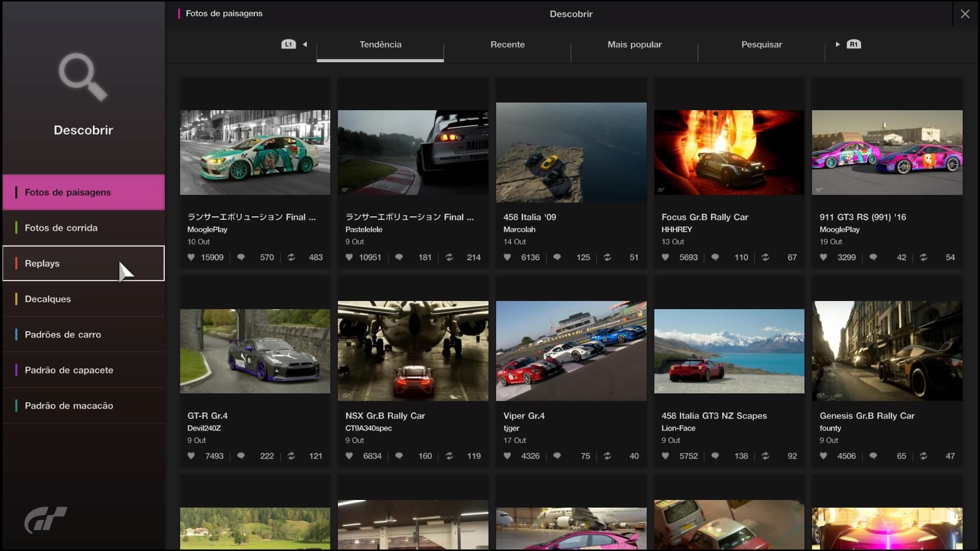Like the Focus Gr.B Rally Car photo
980x551 pixels.
coord(666,257)
